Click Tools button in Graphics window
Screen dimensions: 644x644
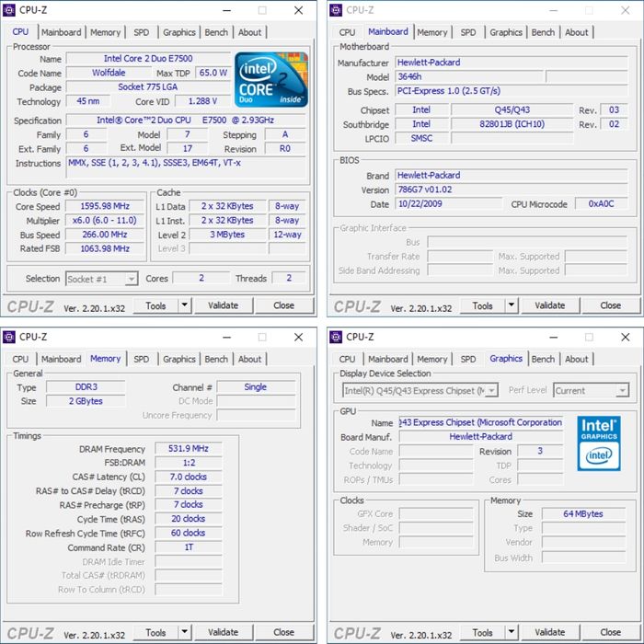(x=483, y=633)
